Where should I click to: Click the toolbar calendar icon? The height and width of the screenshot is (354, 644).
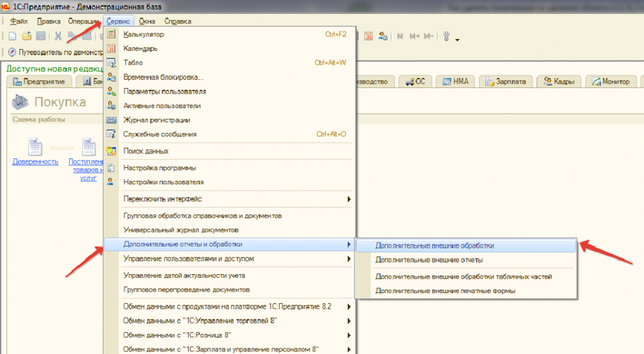click(x=369, y=36)
